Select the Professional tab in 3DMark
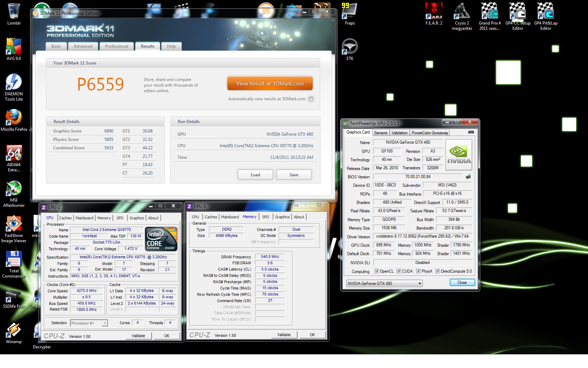Viewport: 588px width, 368px height. coord(117,46)
